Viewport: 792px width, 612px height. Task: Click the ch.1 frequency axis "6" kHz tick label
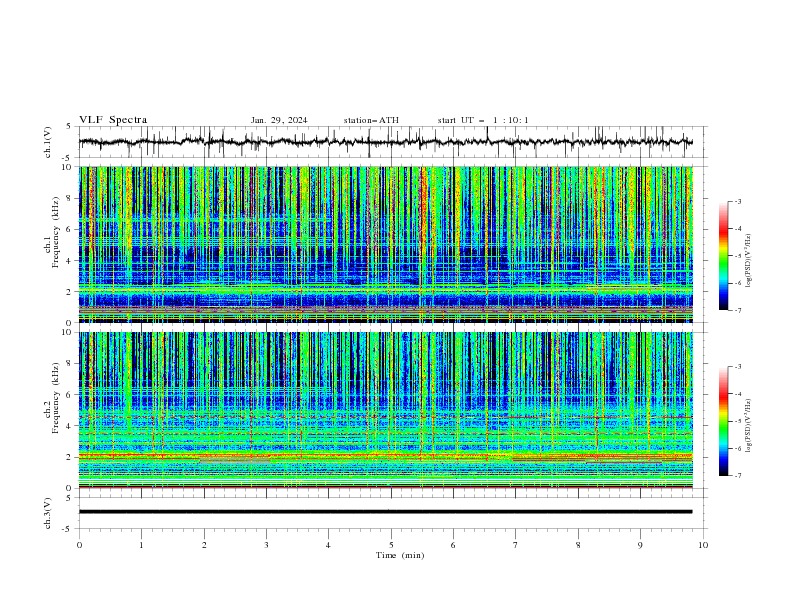coord(70,229)
